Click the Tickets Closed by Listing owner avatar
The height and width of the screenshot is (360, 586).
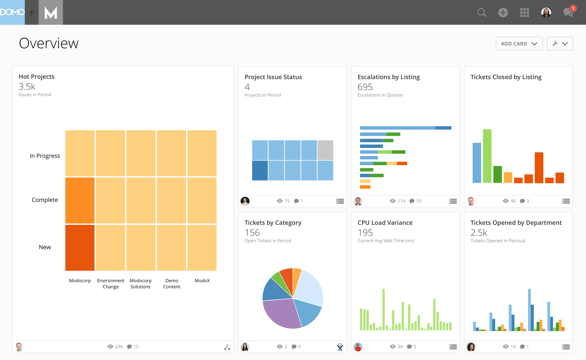[471, 201]
